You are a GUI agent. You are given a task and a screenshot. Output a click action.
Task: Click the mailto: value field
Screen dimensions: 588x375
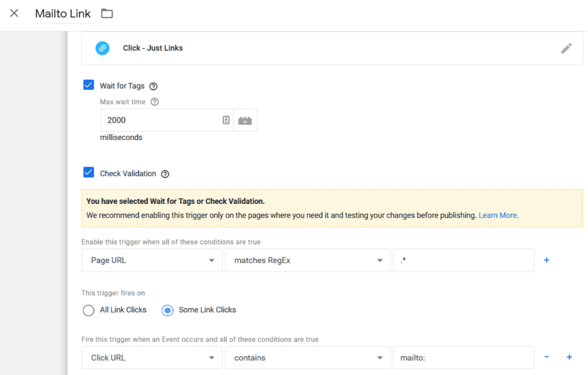coord(463,358)
